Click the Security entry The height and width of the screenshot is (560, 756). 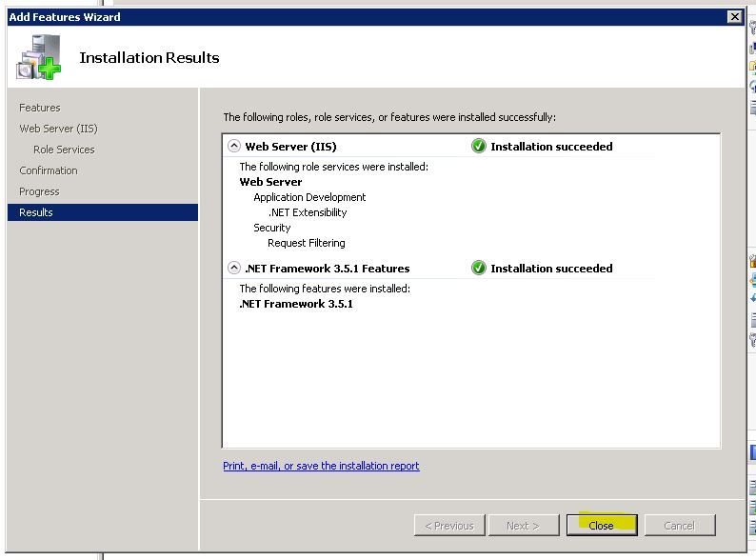272,228
